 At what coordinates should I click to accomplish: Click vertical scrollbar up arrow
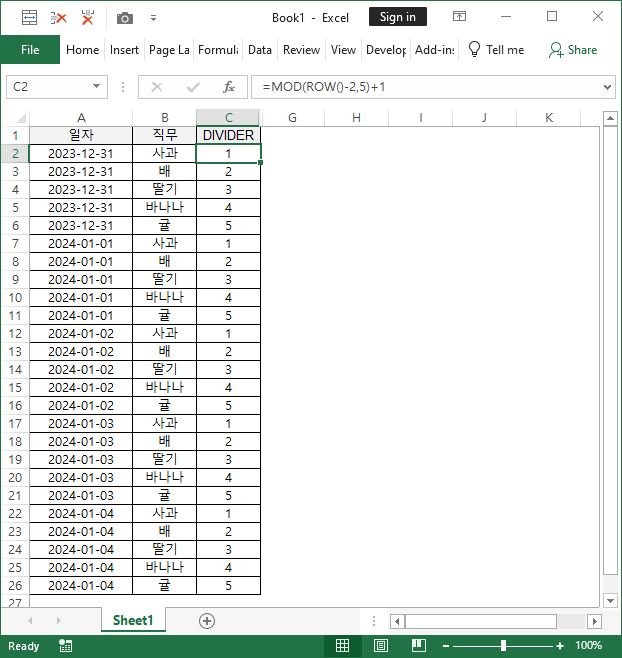click(x=610, y=118)
